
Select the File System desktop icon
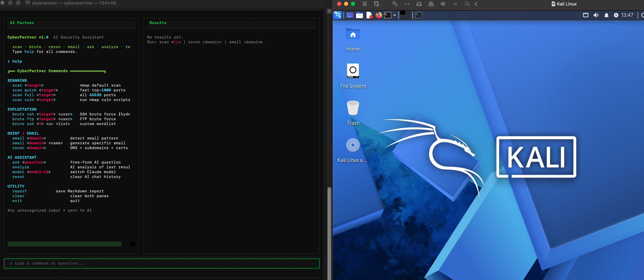point(353,76)
